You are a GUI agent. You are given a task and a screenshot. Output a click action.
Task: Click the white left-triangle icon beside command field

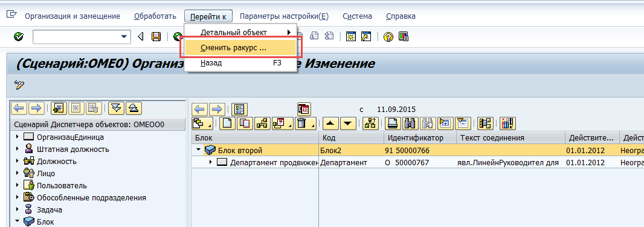(x=141, y=37)
